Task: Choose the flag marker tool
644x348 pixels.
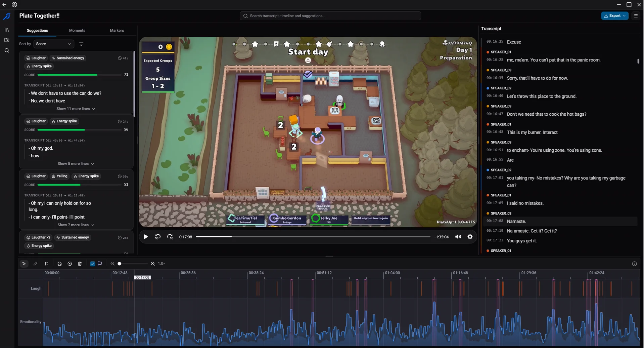Action: (47, 264)
